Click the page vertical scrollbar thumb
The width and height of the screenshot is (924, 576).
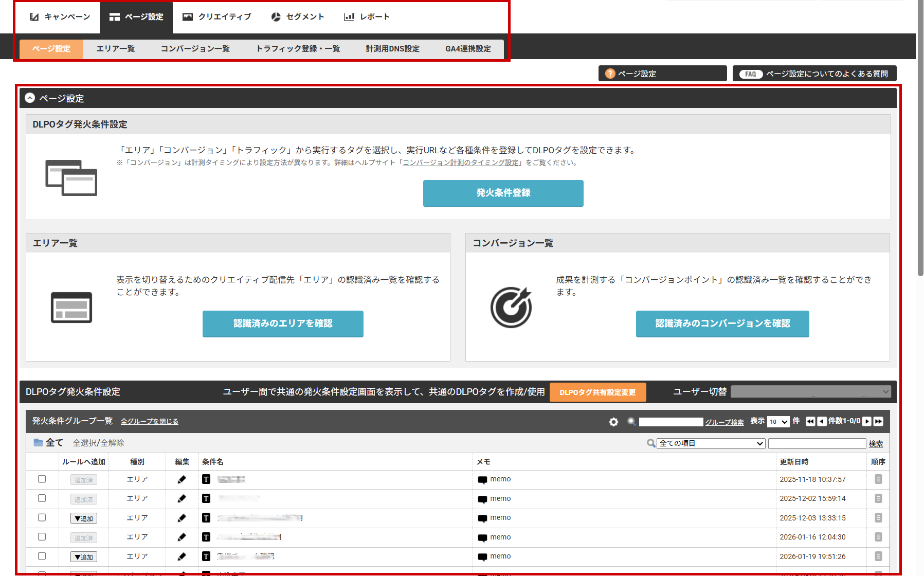[x=920, y=138]
